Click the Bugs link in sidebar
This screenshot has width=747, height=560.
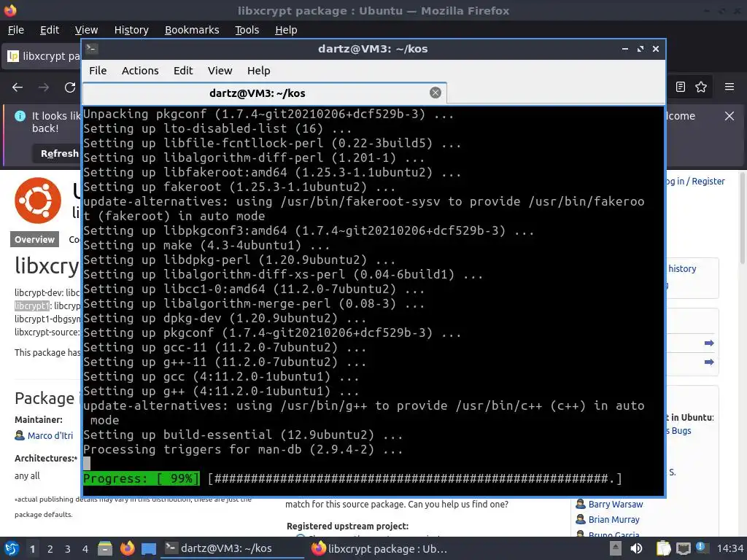coord(681,430)
